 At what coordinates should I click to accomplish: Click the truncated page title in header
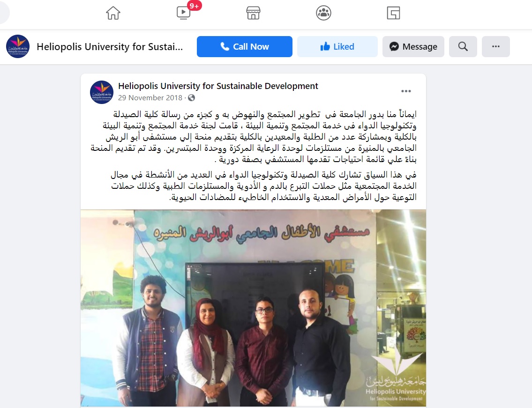(x=110, y=46)
